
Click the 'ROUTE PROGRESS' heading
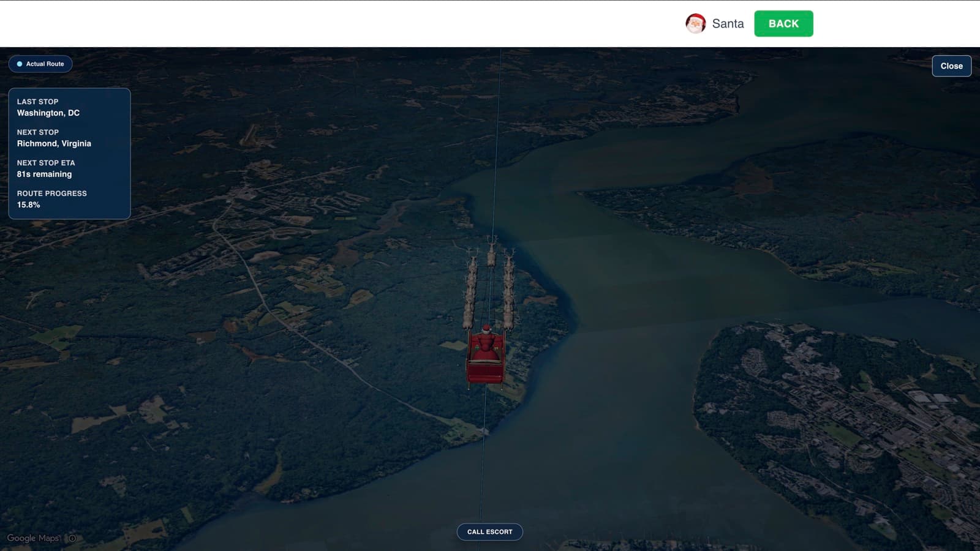pos(51,193)
